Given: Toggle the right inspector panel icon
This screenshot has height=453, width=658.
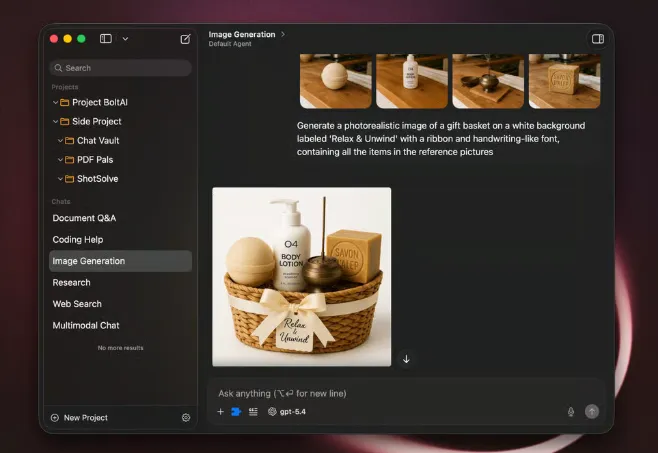Looking at the screenshot, I should [598, 39].
